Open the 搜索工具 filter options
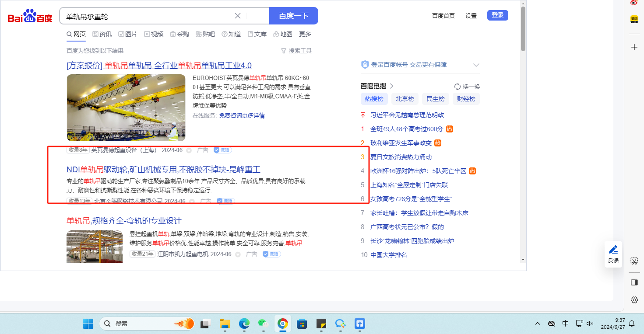 tap(296, 51)
